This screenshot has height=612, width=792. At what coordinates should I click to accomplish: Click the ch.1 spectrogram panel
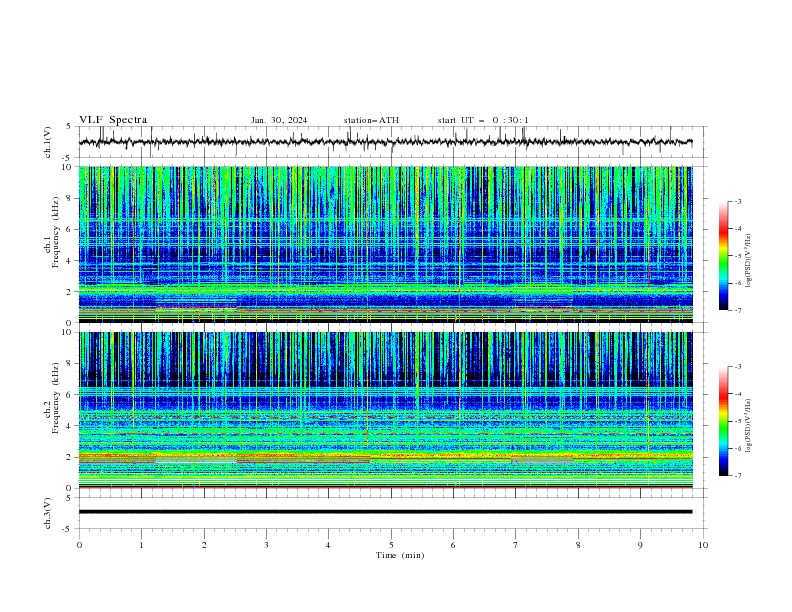[x=386, y=244]
